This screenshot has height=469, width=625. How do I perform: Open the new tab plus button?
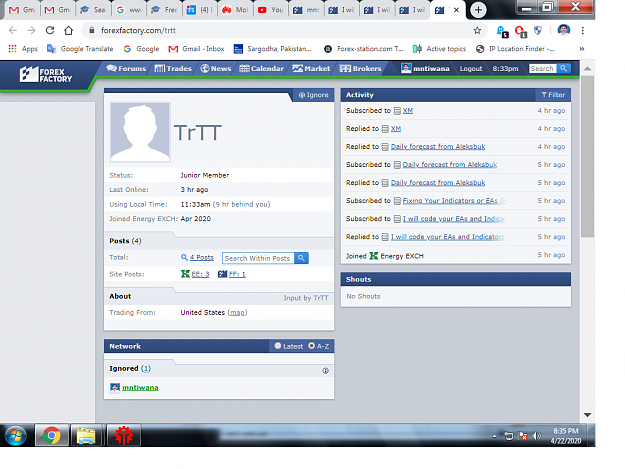pos(478,10)
